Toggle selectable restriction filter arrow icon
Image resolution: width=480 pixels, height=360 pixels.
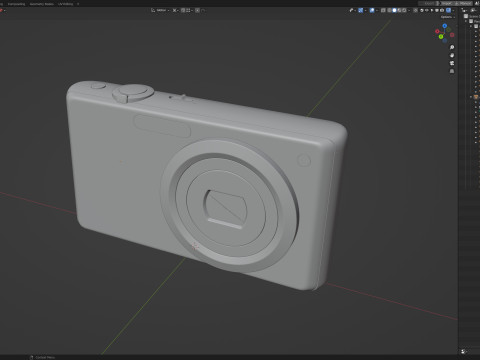click(x=432, y=10)
